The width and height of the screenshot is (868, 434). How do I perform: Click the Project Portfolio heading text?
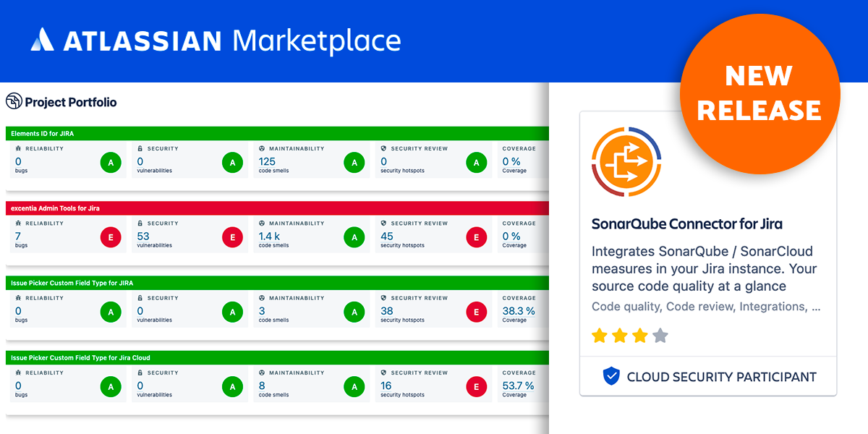tap(71, 102)
